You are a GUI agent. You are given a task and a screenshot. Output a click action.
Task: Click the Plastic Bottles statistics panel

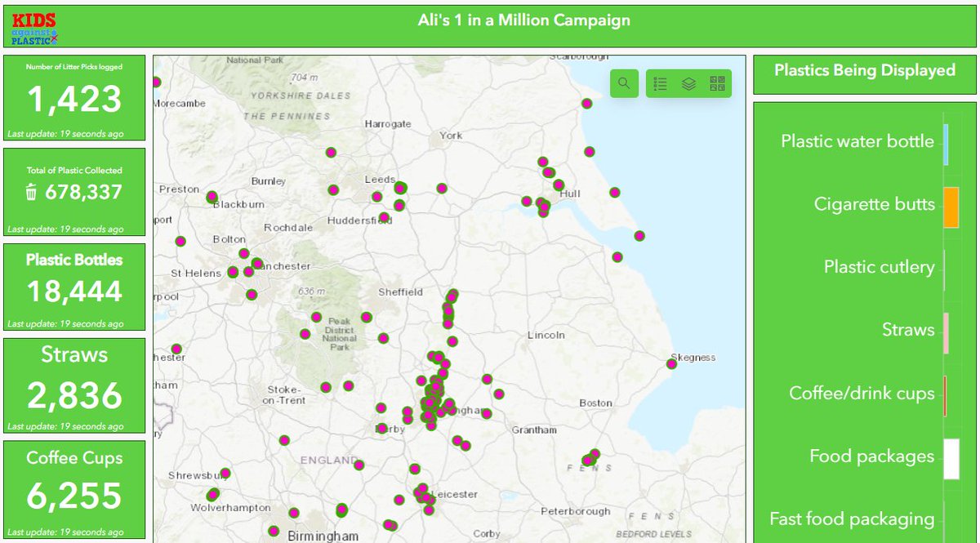click(x=74, y=286)
